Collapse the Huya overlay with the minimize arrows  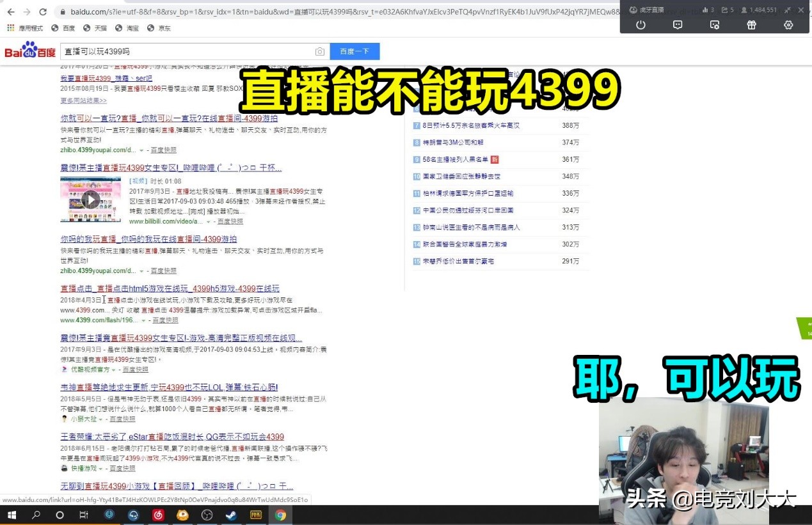787,10
